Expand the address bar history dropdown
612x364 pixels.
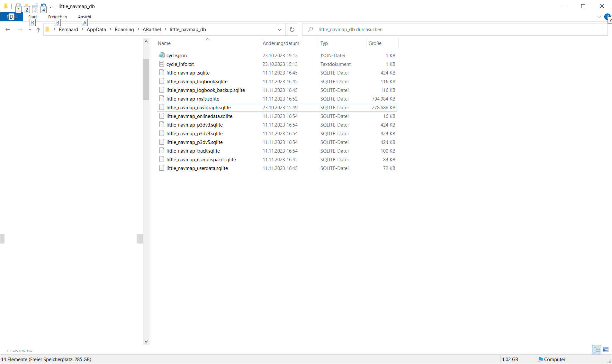tap(279, 29)
